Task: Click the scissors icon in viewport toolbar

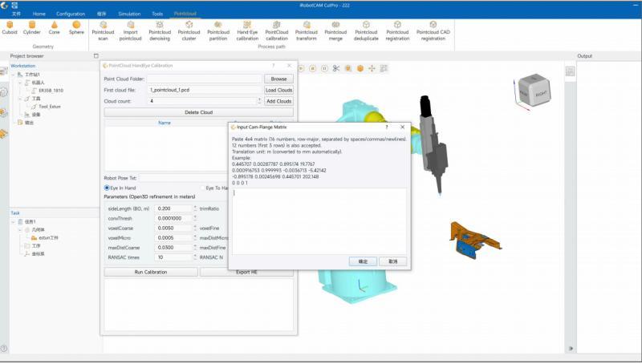Action: tap(336, 68)
